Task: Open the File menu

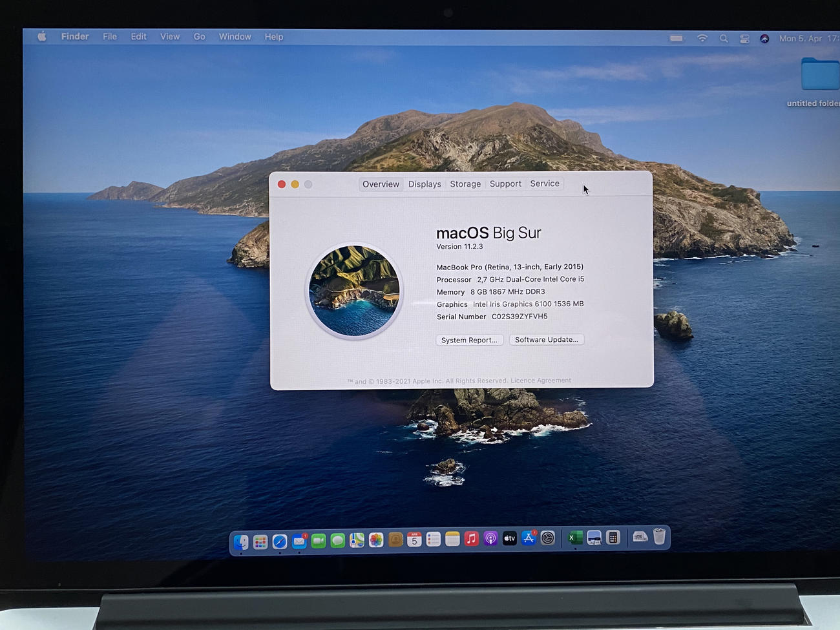Action: click(x=110, y=37)
